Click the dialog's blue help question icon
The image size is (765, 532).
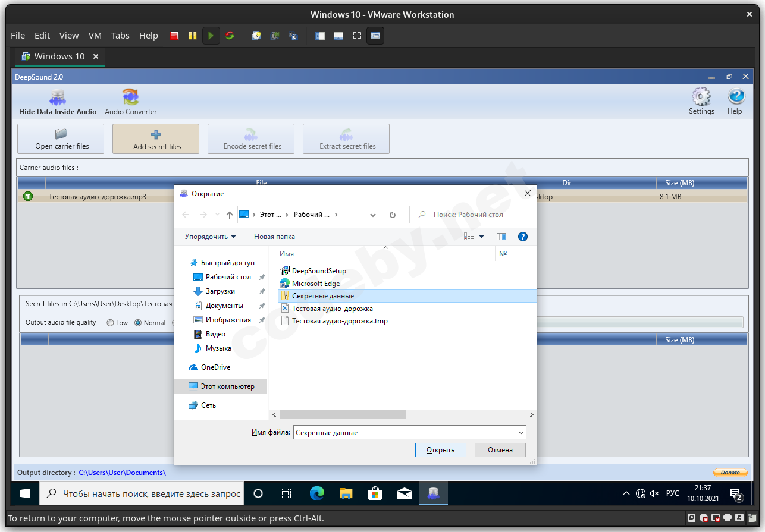coord(523,237)
